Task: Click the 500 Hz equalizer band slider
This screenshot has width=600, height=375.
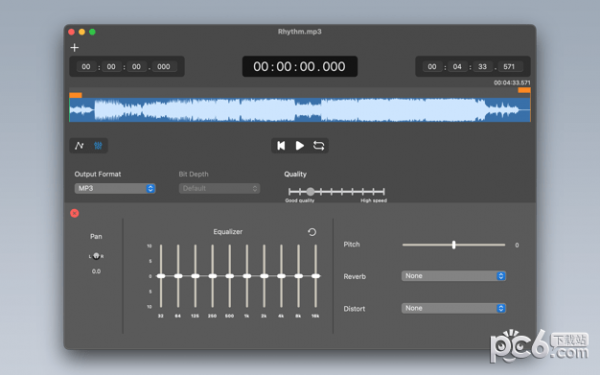Action: 230,276
